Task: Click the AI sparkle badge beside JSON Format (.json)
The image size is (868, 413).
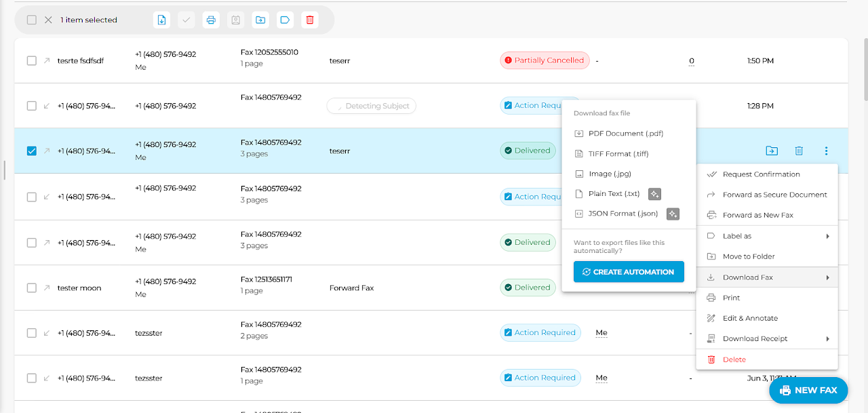Action: tap(673, 214)
